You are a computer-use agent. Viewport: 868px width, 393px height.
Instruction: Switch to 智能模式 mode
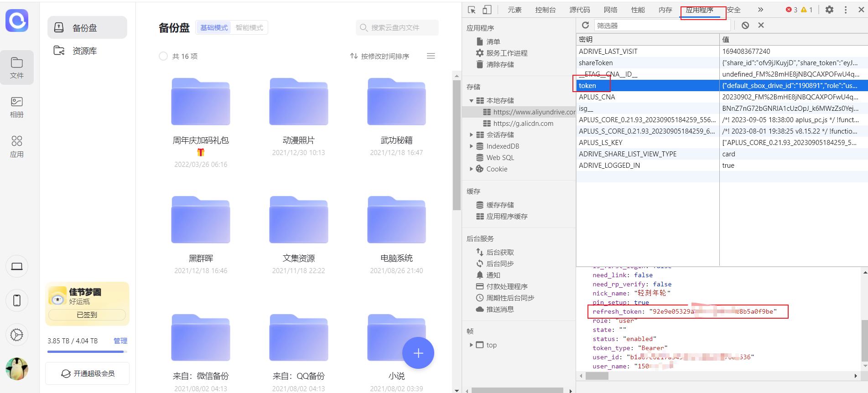[249, 28]
